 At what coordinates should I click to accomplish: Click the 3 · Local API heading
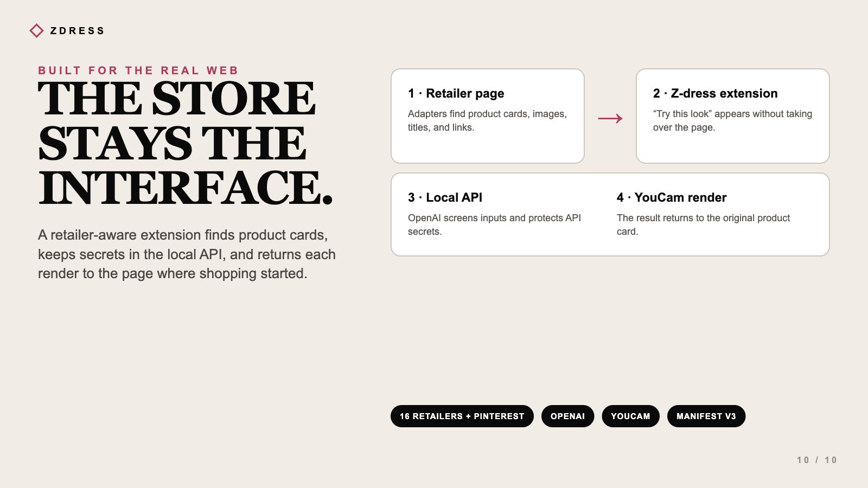click(445, 197)
